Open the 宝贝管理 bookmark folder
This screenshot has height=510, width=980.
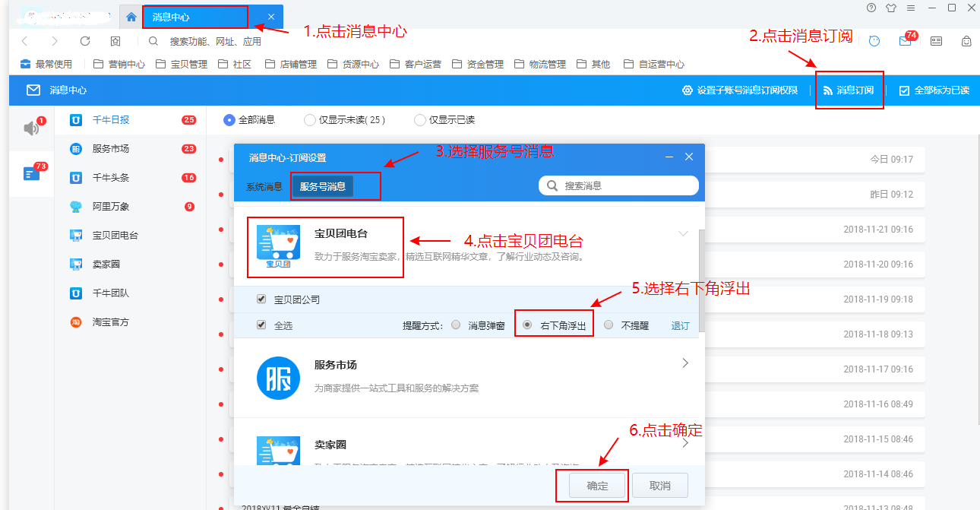181,64
